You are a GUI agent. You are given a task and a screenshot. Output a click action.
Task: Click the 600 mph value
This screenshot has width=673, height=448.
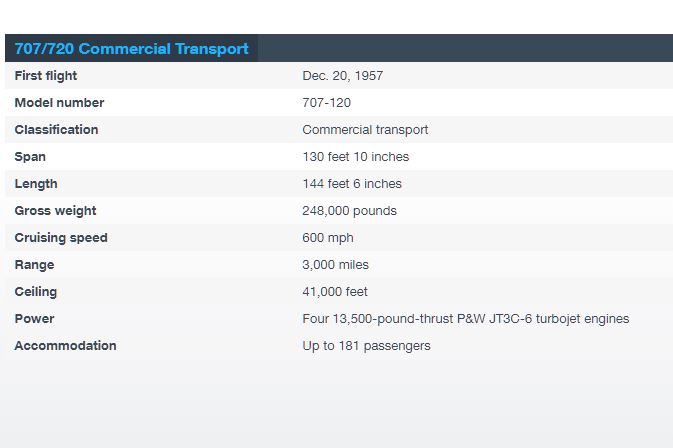(x=328, y=238)
